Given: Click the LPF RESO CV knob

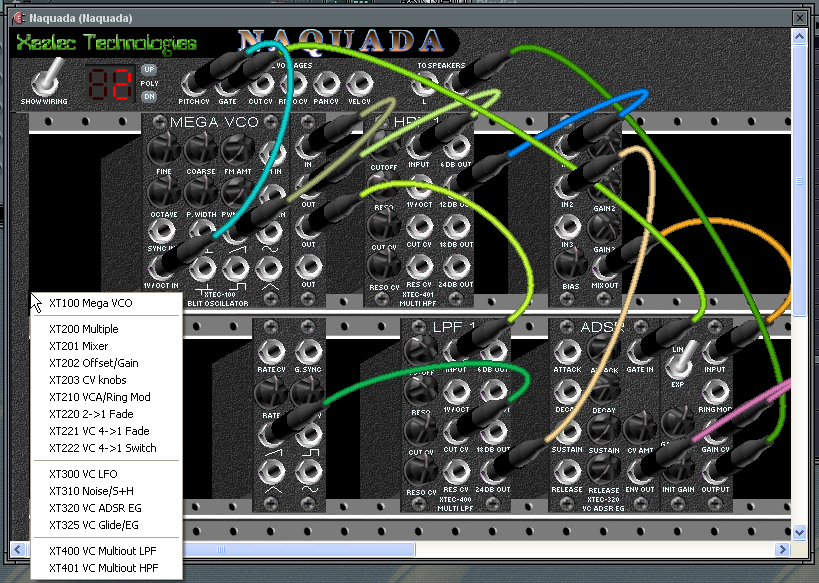Looking at the screenshot, I should coord(420,470).
